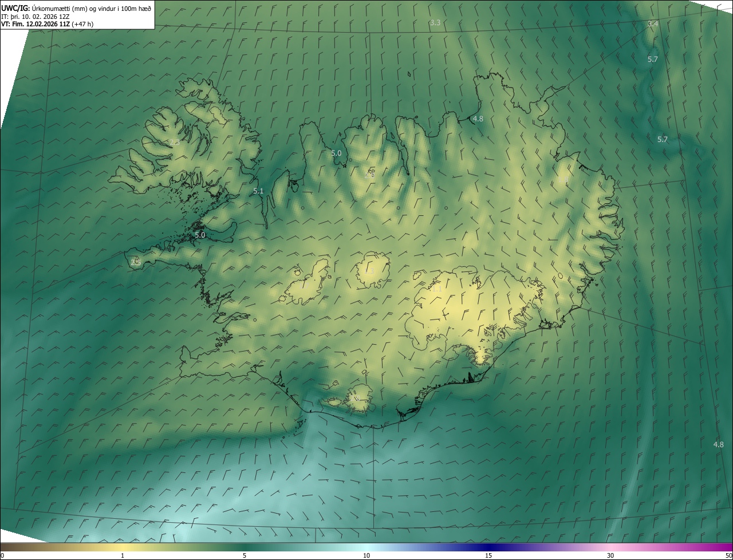Pick the 5 mm mark on color scale
This screenshot has width=733, height=560.
(x=245, y=555)
